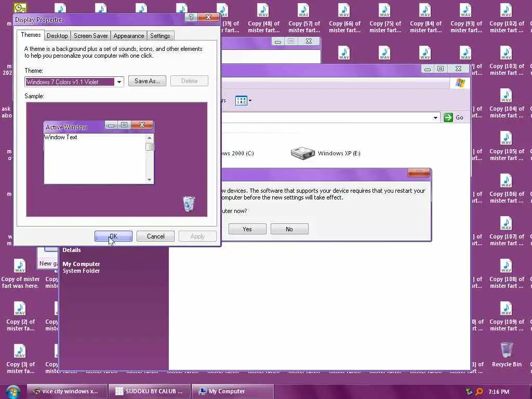Viewport: 532px width, 399px height.
Task: Select the Copy (102) of mister fart file
Action: (x=507, y=19)
